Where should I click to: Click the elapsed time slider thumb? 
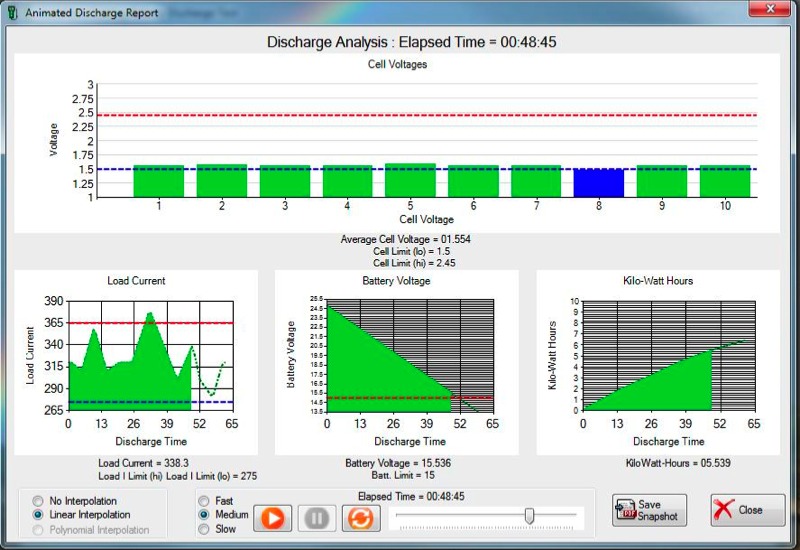click(x=529, y=515)
